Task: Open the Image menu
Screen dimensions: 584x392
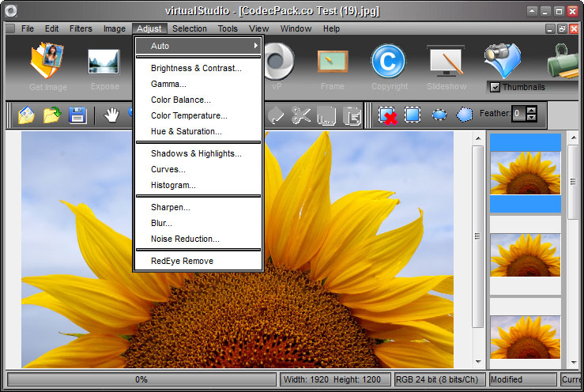Action: [x=115, y=28]
